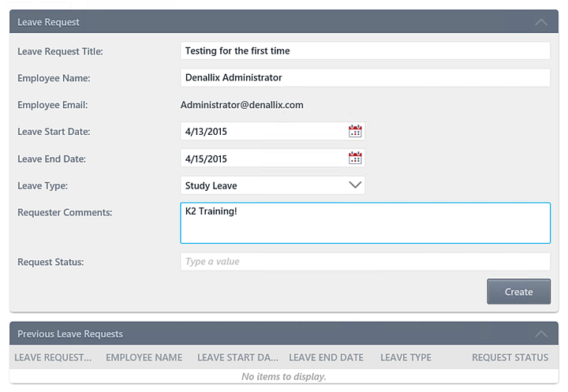Collapse the Previous Leave Requests panel
The height and width of the screenshot is (392, 568).
pyautogui.click(x=541, y=334)
